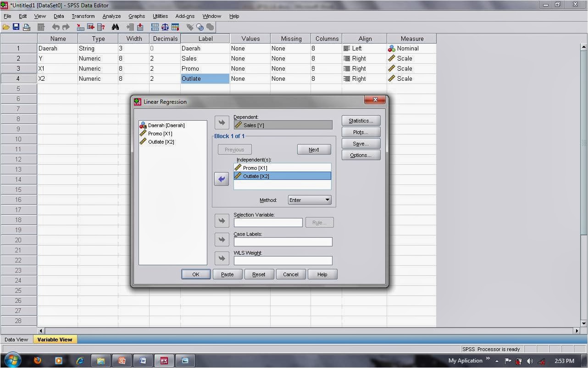Click the Next block button

click(x=314, y=150)
